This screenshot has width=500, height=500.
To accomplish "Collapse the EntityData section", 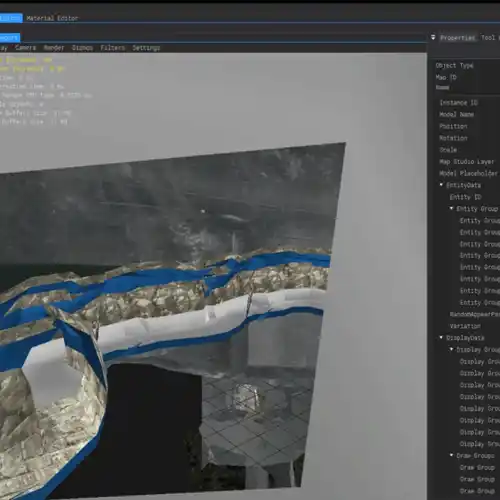I will [441, 185].
